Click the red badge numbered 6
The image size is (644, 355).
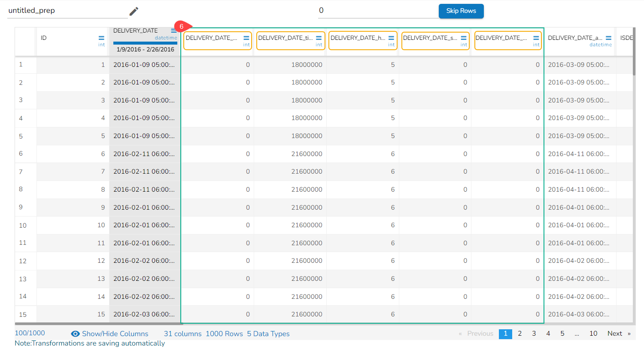tap(182, 27)
